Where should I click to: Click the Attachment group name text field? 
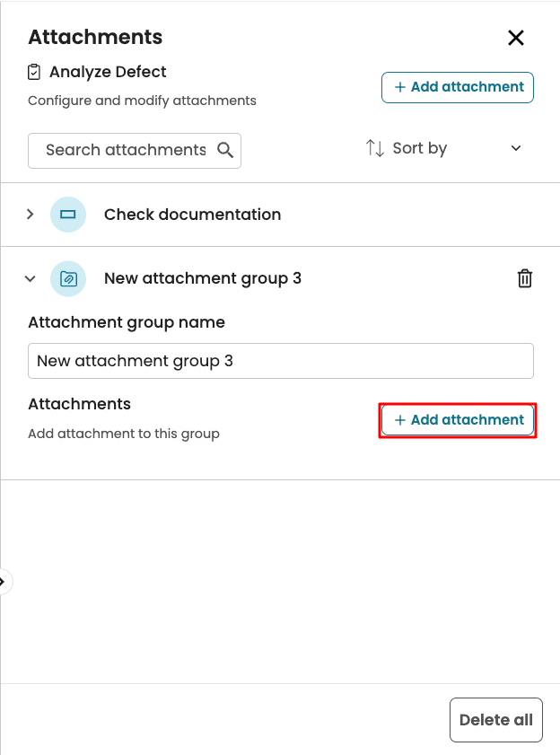[x=280, y=361]
